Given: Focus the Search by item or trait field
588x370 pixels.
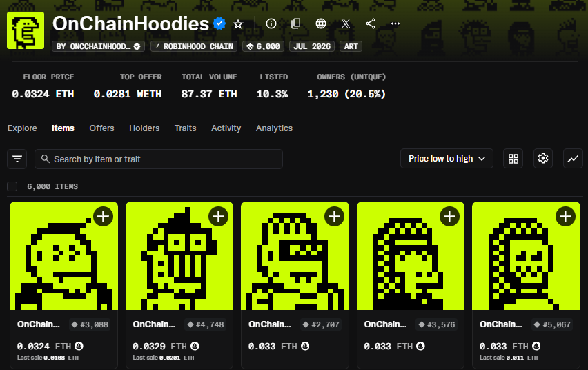Looking at the screenshot, I should [159, 159].
